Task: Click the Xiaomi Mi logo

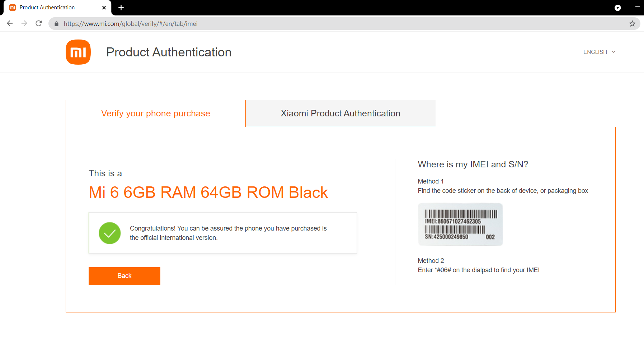Action: pos(78,52)
